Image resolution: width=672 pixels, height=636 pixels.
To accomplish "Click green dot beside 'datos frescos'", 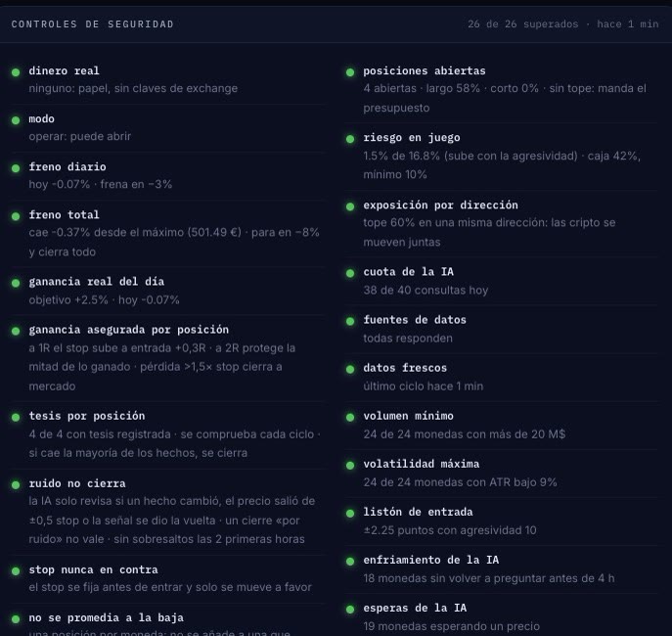I will click(x=350, y=369).
